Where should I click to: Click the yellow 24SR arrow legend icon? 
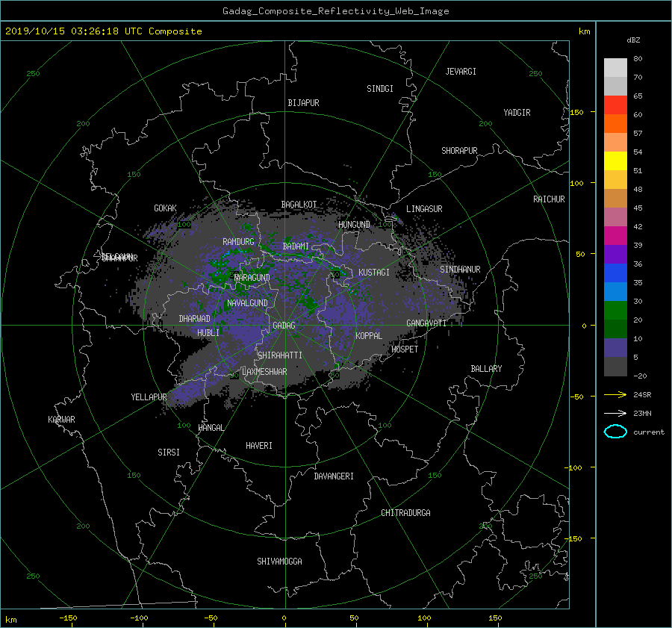(x=615, y=394)
